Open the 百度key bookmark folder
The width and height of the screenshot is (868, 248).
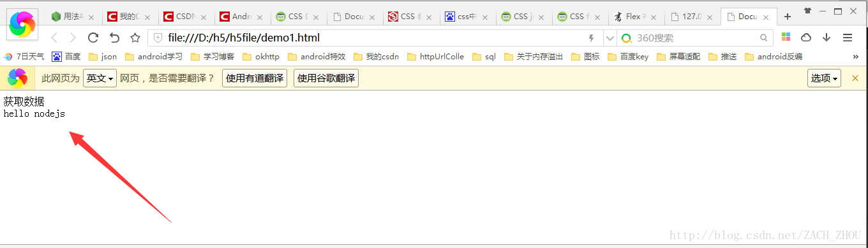pyautogui.click(x=628, y=57)
